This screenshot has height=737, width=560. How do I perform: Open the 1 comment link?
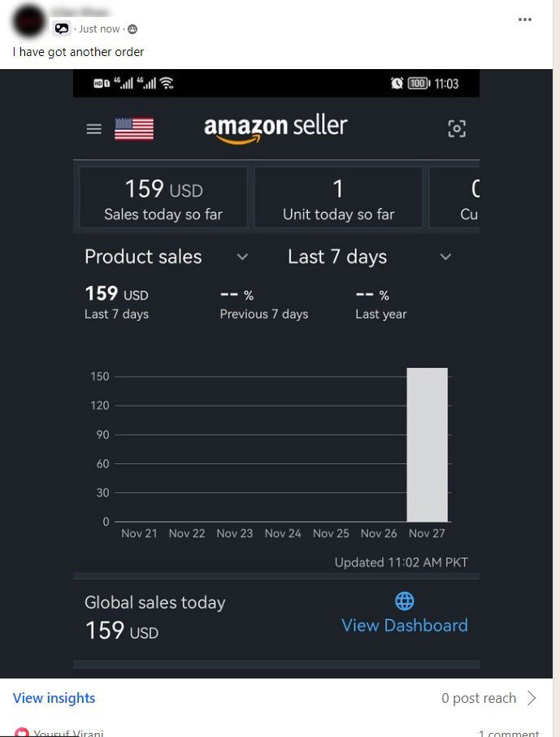point(508,733)
